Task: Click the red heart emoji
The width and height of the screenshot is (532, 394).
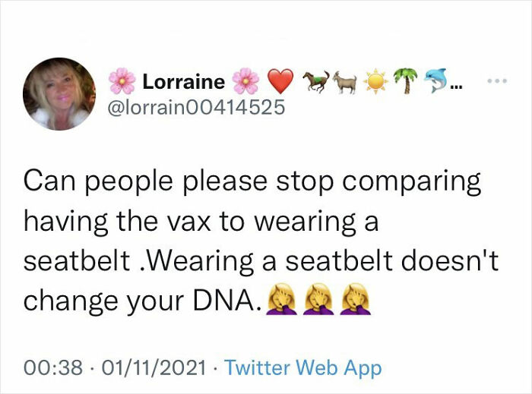Action: (x=281, y=81)
